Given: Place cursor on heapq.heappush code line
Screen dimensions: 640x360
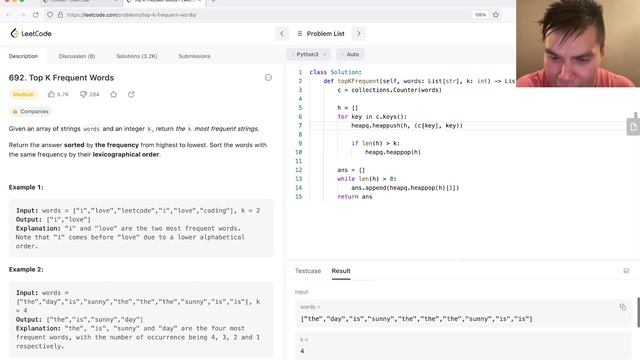Looking at the screenshot, I should pos(407,126).
